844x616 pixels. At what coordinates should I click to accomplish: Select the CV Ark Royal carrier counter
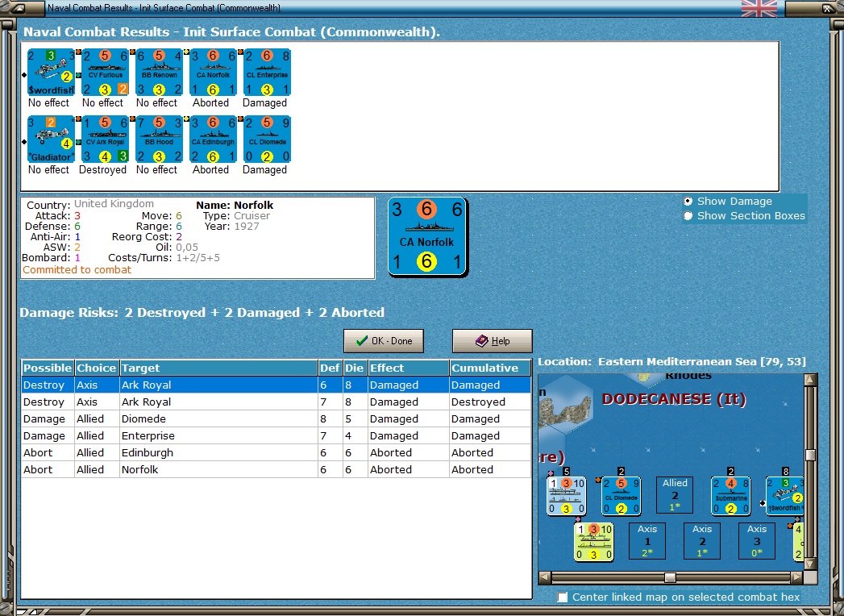(x=106, y=139)
